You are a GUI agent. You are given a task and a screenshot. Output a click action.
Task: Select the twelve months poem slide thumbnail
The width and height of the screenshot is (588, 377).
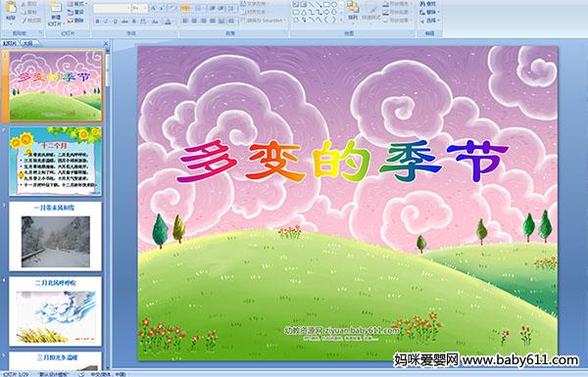(x=56, y=162)
